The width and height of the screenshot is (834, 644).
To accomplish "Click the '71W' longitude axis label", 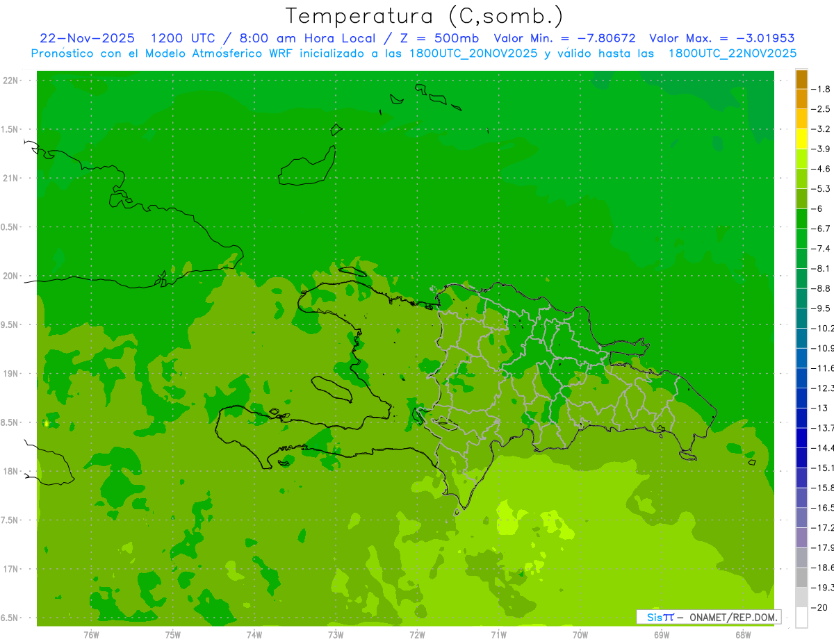I will [x=498, y=635].
